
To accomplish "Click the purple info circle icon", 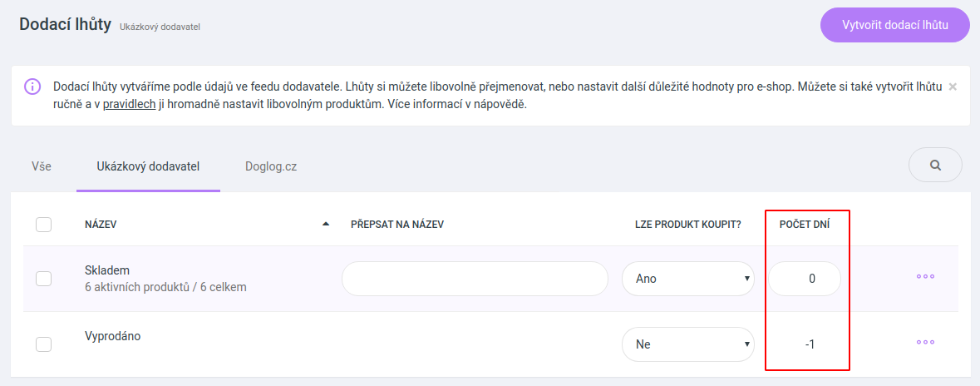I will 32,87.
